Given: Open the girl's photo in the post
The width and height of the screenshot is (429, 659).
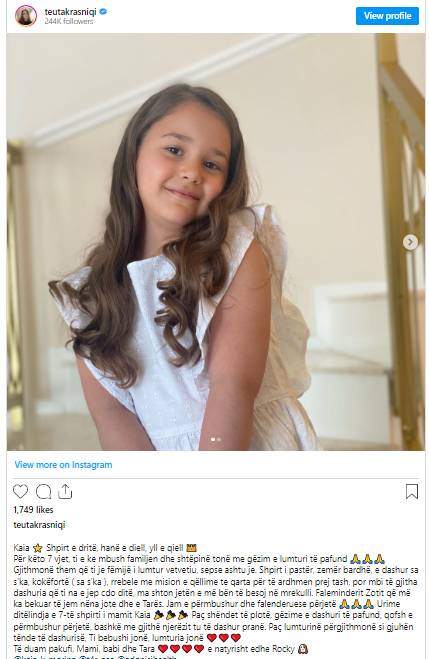Looking at the screenshot, I should [x=216, y=242].
